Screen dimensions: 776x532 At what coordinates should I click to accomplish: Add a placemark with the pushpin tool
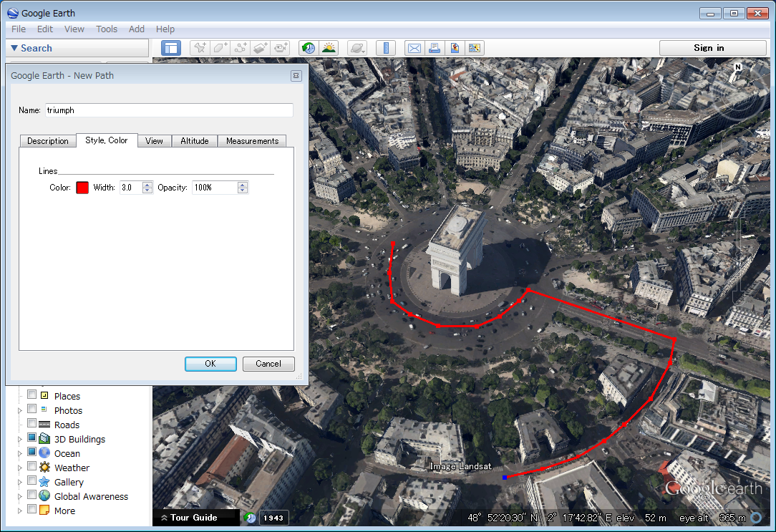[x=200, y=48]
